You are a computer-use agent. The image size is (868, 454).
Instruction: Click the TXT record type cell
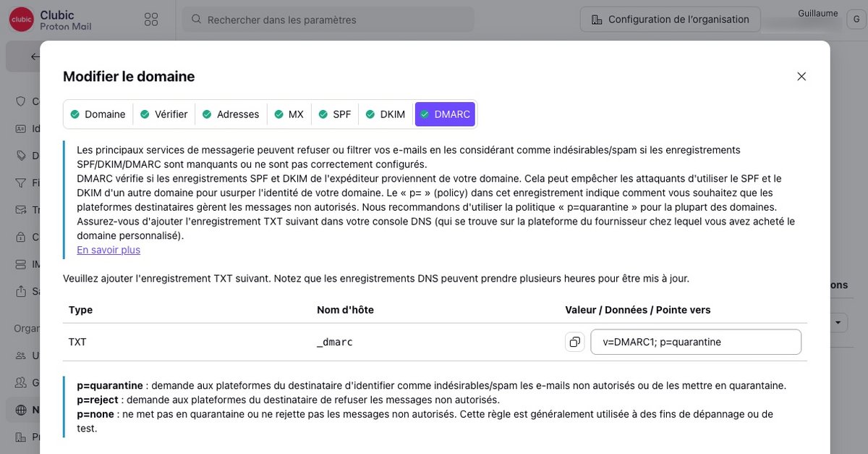click(x=77, y=342)
